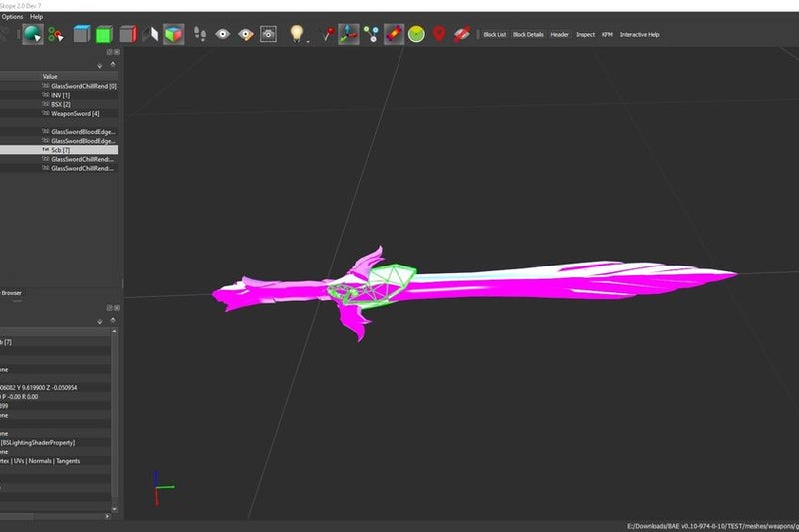Toggle the flip view black-white icon
This screenshot has width=799, height=532.
[150, 34]
